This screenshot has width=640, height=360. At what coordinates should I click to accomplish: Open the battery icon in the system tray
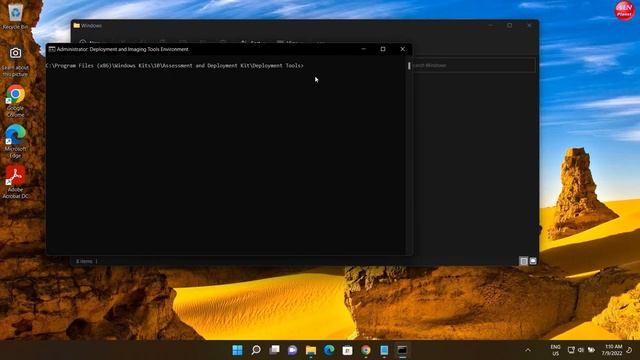(591, 350)
